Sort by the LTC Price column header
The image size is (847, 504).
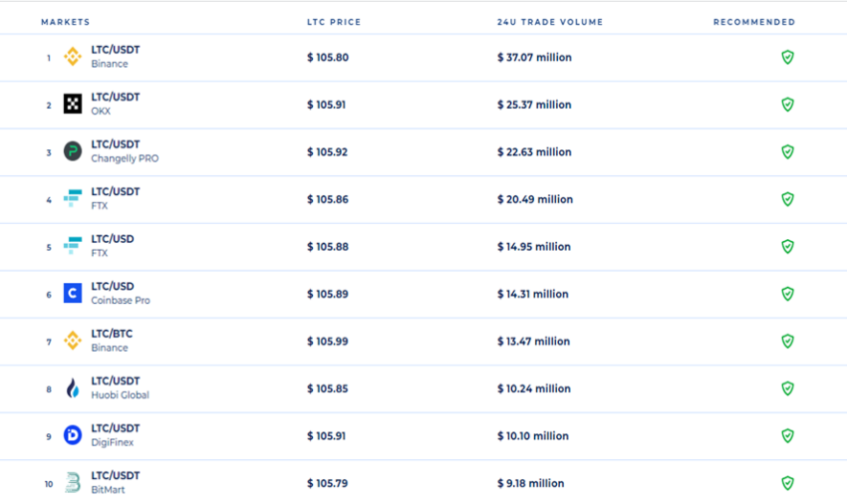coord(334,22)
